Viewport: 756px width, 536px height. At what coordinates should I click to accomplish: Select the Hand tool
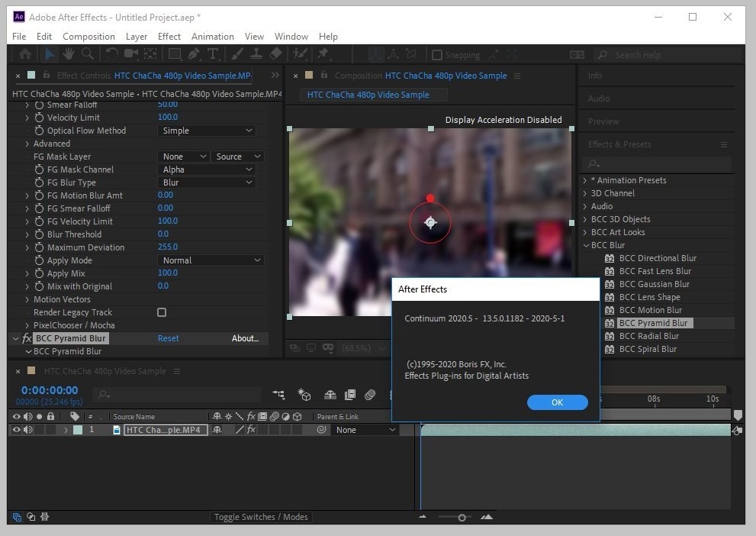click(x=68, y=54)
